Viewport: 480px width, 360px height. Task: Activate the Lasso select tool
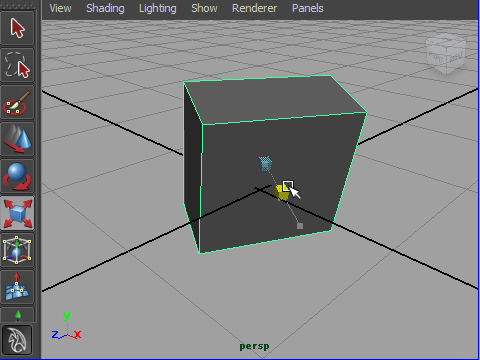click(x=17, y=65)
